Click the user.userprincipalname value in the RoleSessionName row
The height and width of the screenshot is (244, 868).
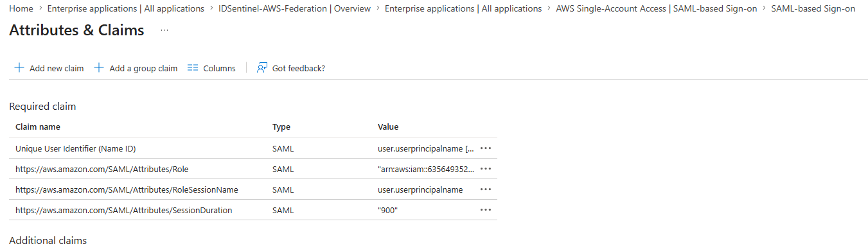coord(420,189)
